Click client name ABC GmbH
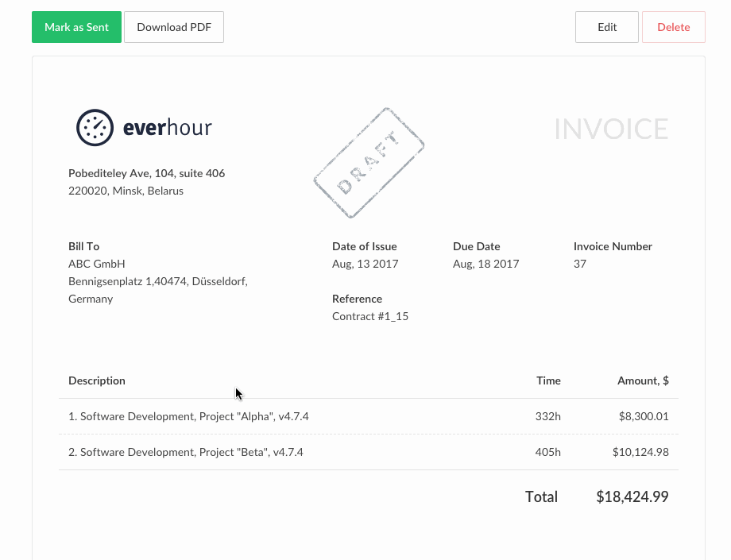 pos(96,264)
